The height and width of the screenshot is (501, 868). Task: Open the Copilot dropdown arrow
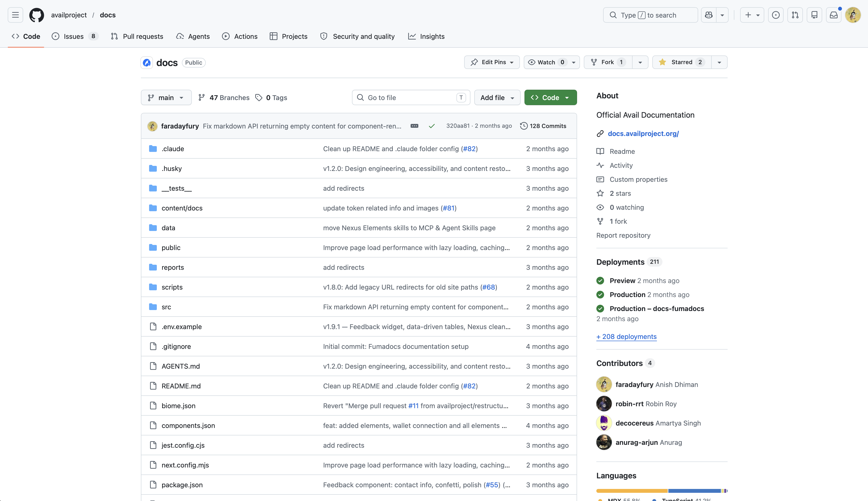[722, 15]
